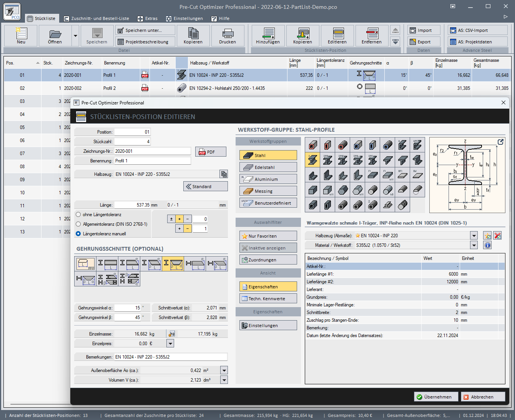This screenshot has width=515, height=420.
Task: Select the ribbed reinforcing bar profile icon
Action: [402, 205]
